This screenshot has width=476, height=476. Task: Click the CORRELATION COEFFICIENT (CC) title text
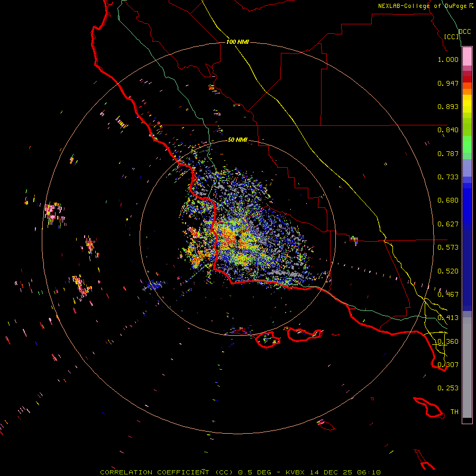[x=167, y=472]
